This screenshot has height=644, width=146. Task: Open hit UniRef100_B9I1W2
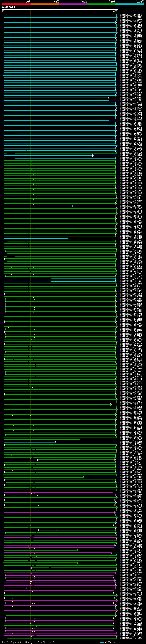(131, 17)
